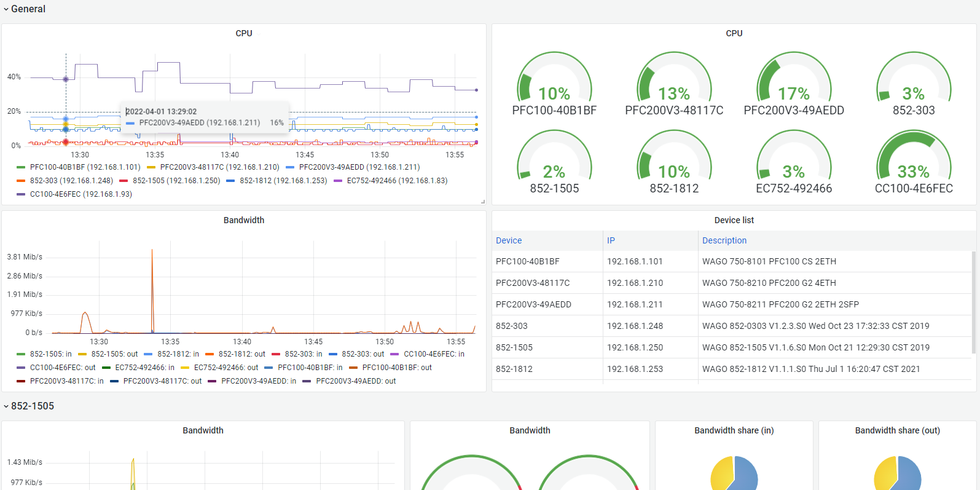Toggle 'PFC200V3-48117C: in' bandwidth legend item
This screenshot has height=490, width=980.
click(60, 381)
